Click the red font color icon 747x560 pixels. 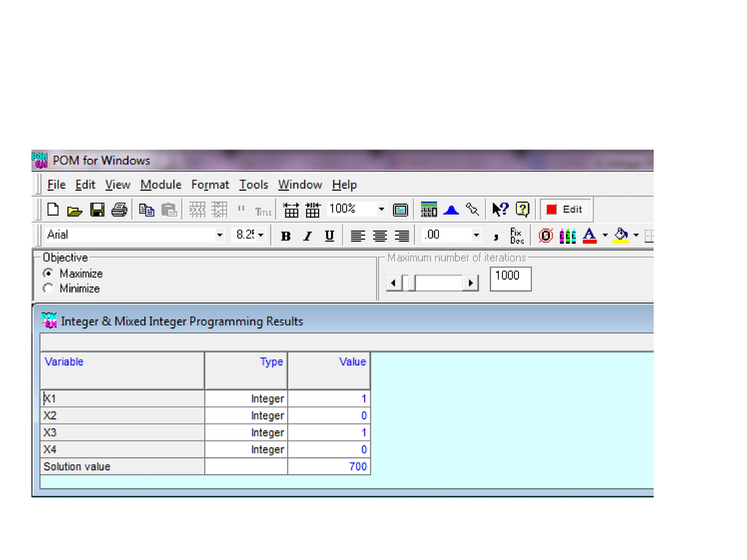[x=589, y=236]
